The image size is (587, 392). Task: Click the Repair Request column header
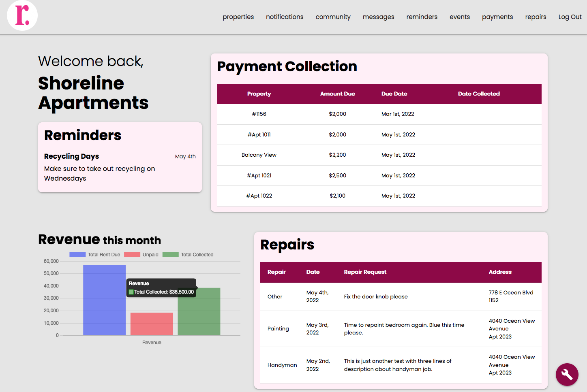tap(365, 272)
